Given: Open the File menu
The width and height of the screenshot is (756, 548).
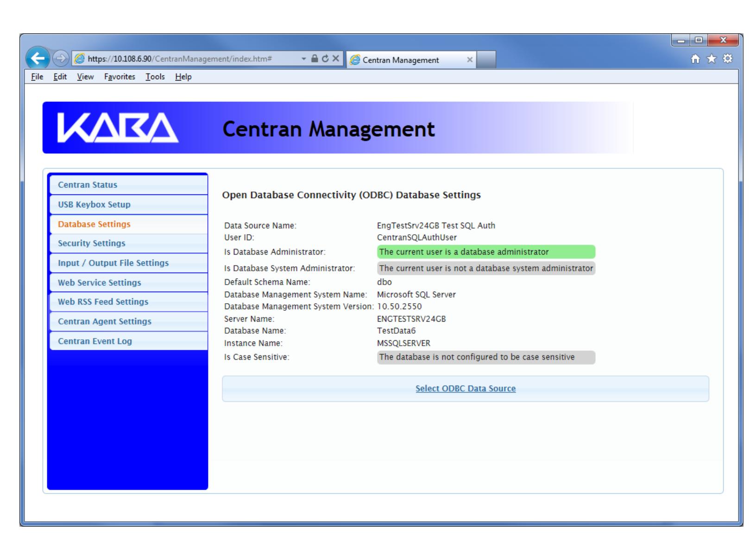Looking at the screenshot, I should [37, 77].
